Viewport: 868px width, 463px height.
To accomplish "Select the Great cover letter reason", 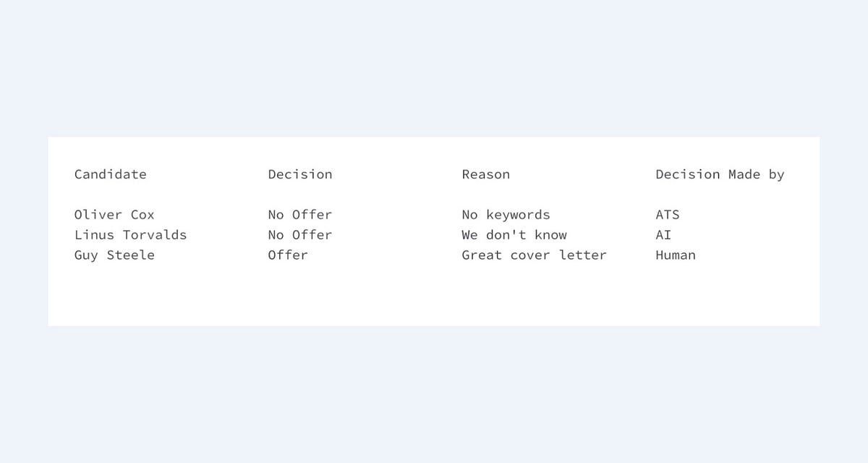I will click(x=534, y=255).
